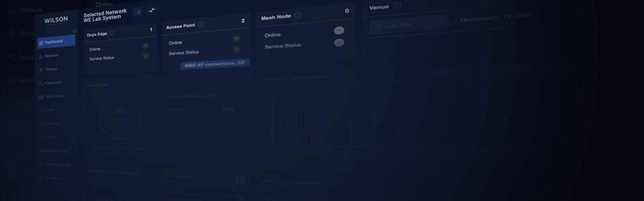The height and width of the screenshot is (201, 644).
Task: Open Equipment in the sidebar
Action: pyautogui.click(x=51, y=83)
